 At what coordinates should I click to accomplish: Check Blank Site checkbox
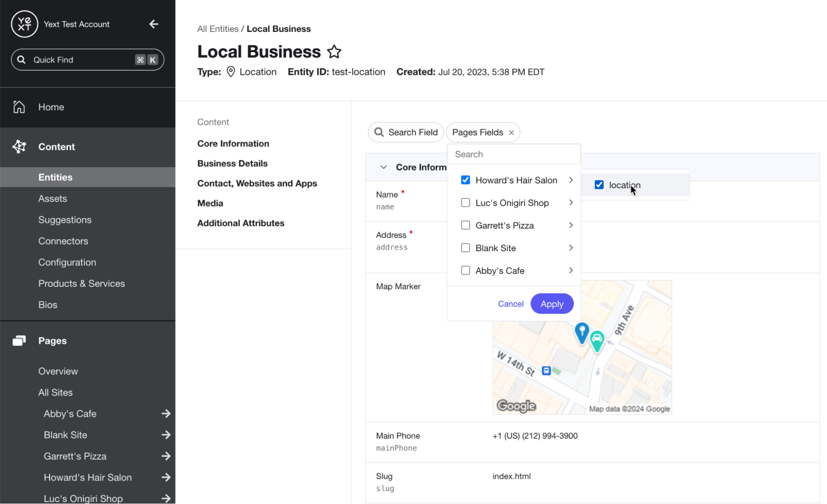pyautogui.click(x=465, y=248)
